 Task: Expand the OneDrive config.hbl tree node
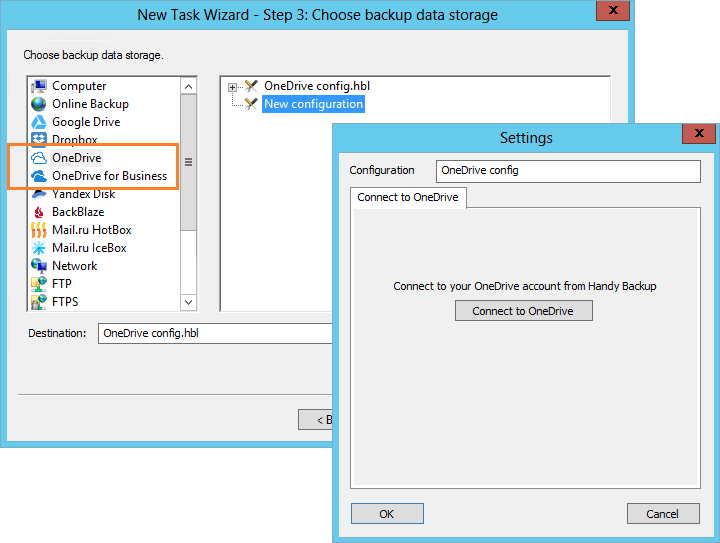232,87
